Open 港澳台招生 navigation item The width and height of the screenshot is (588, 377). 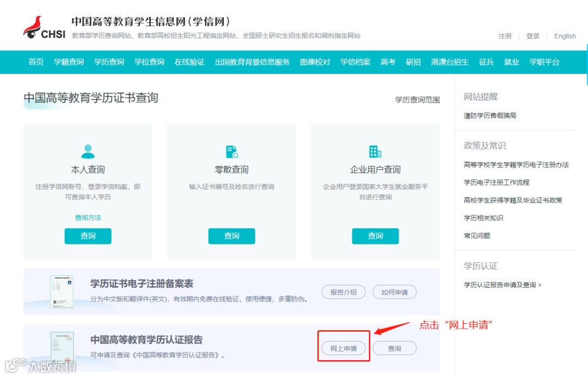(450, 62)
